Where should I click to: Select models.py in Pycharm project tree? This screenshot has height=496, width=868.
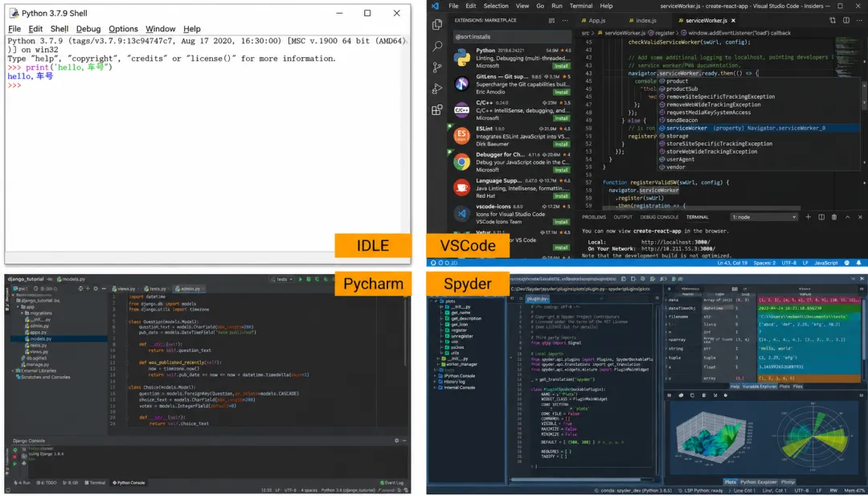(40, 338)
